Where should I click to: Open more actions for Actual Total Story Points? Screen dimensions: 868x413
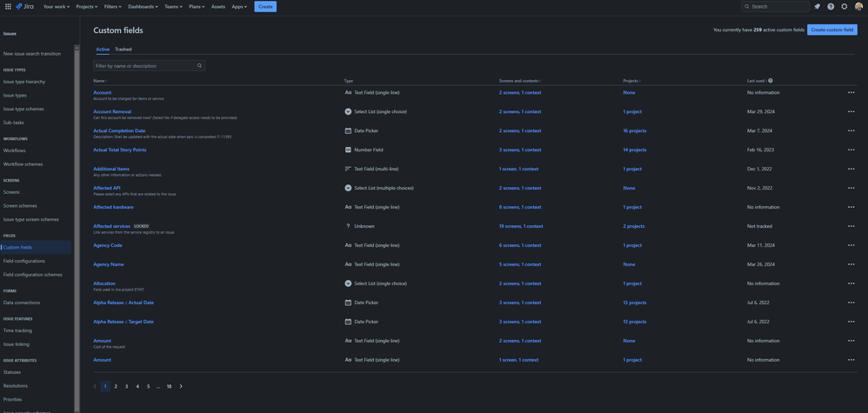(x=851, y=150)
